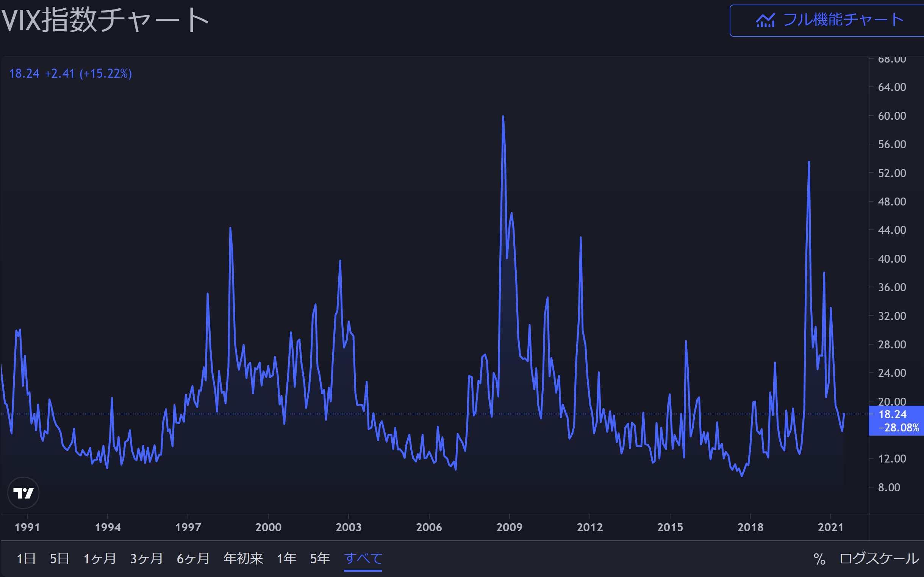The image size is (924, 577).
Task: Click the 2009 label on time axis
Action: click(509, 527)
